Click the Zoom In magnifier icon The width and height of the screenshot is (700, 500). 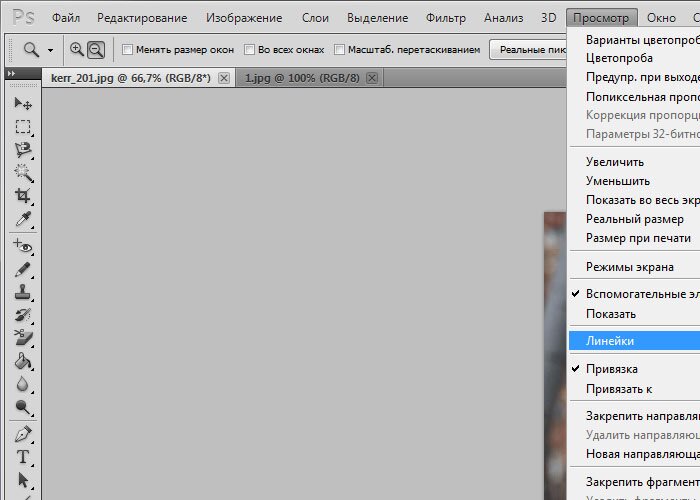point(77,49)
